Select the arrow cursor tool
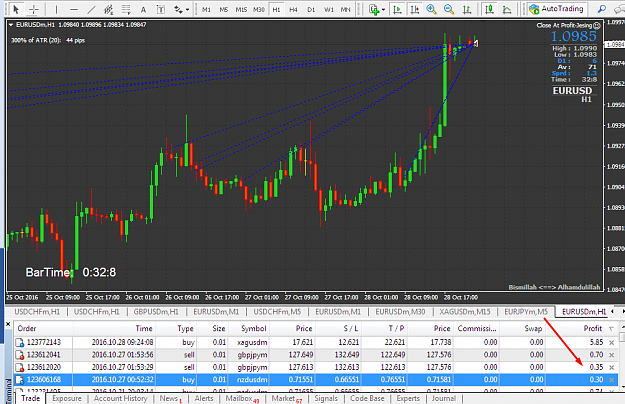The width and height of the screenshot is (625, 404). 16,9
